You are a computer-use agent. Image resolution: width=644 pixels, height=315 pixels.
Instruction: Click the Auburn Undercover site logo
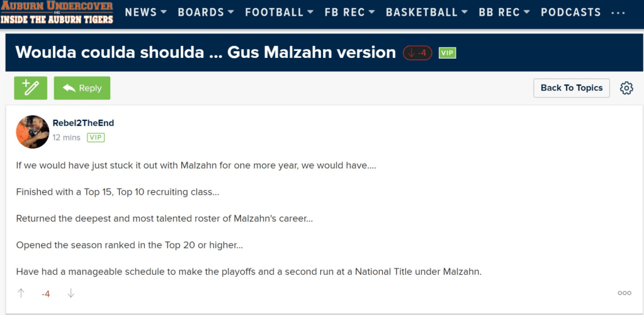[57, 13]
